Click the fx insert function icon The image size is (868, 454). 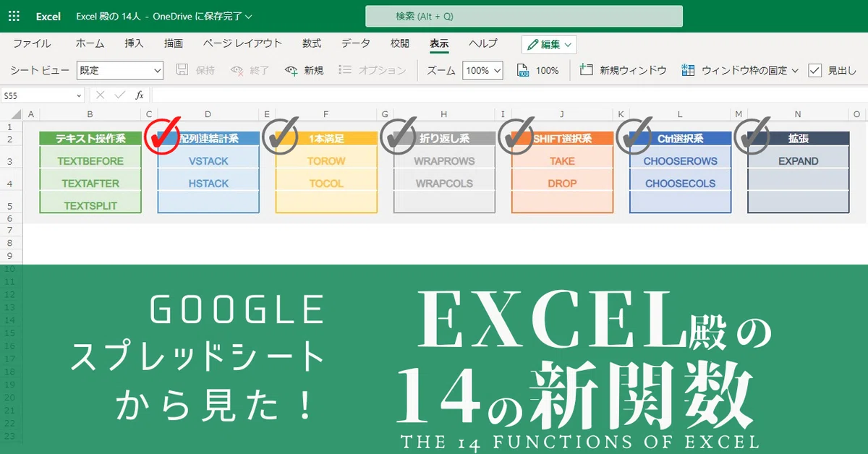(x=140, y=95)
